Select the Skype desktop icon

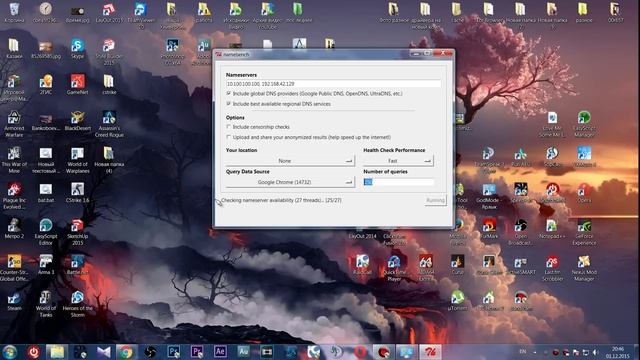pos(77,49)
